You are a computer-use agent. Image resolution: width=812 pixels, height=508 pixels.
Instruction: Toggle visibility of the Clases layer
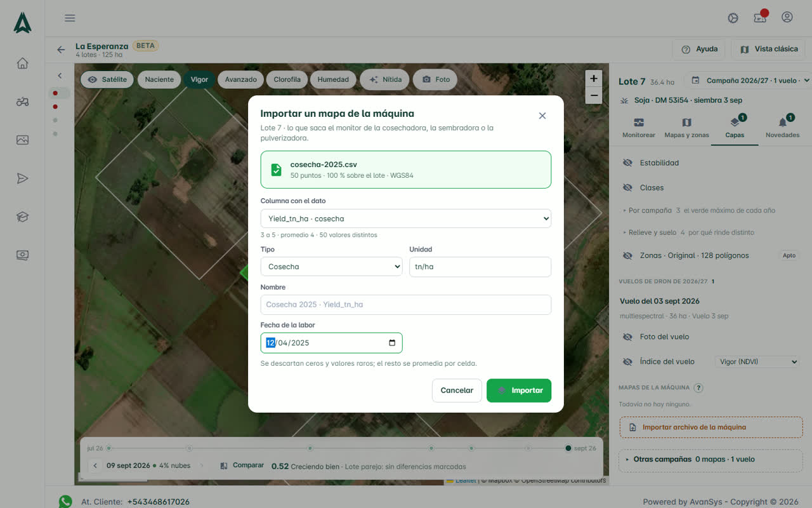[628, 188]
